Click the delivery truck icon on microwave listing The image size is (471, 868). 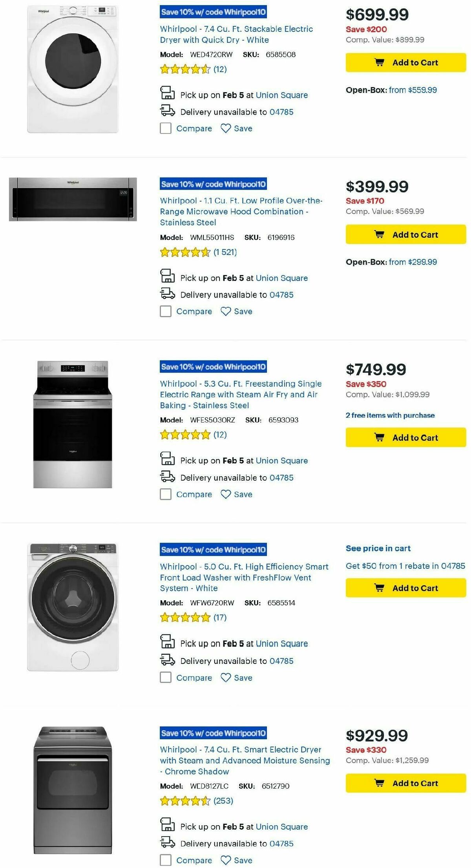point(168,294)
